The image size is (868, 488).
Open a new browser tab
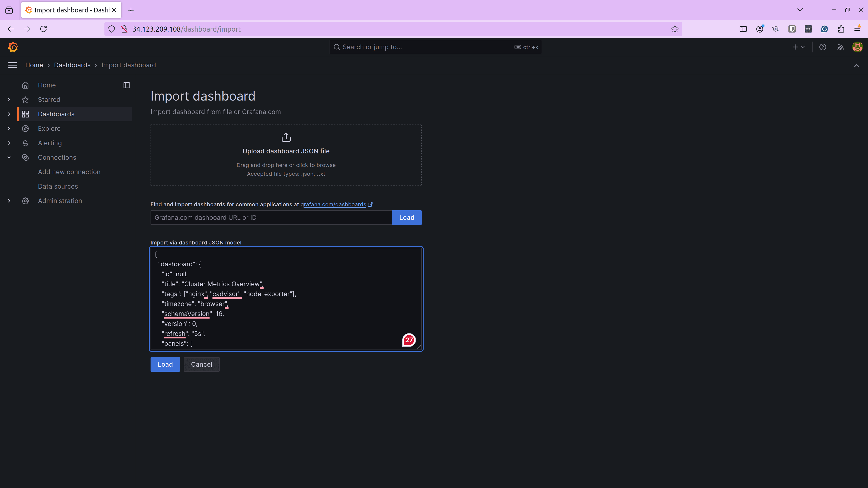131,10
